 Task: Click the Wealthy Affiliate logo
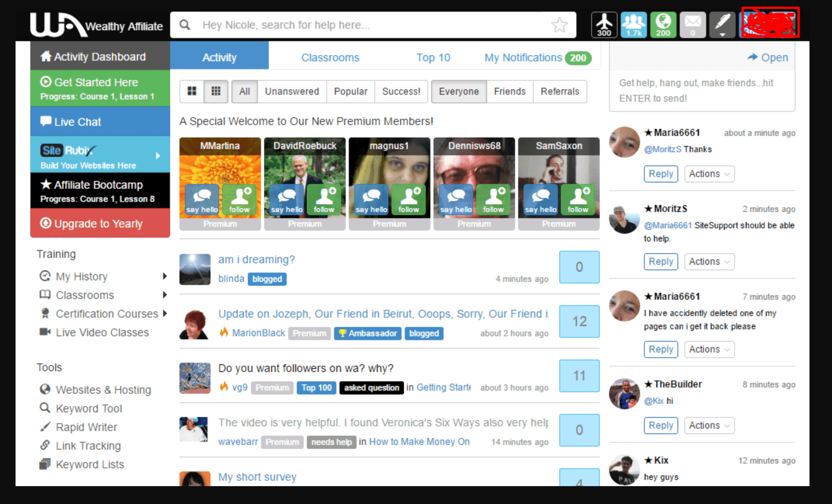pos(97,25)
